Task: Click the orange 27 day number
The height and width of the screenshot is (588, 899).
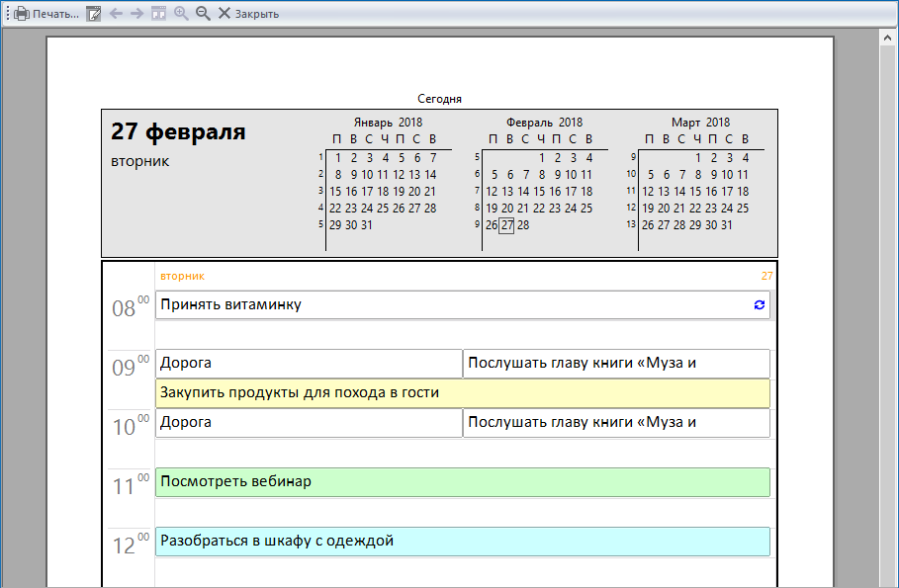Action: click(x=766, y=277)
